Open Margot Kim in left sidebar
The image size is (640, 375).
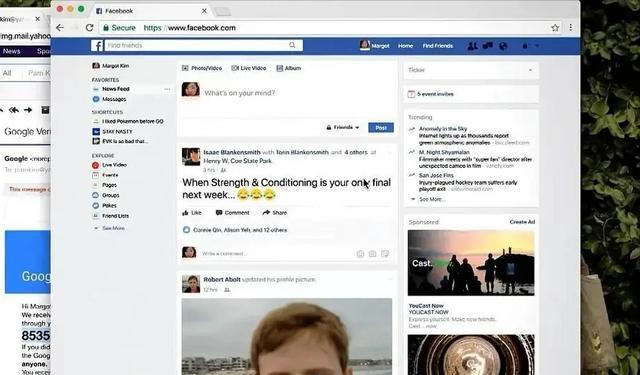(111, 66)
